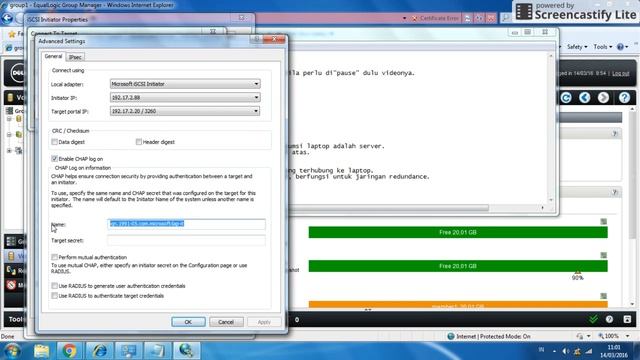Check Use RADIUS to authenticate target credentials
This screenshot has width=640, height=360.
pos(54,296)
